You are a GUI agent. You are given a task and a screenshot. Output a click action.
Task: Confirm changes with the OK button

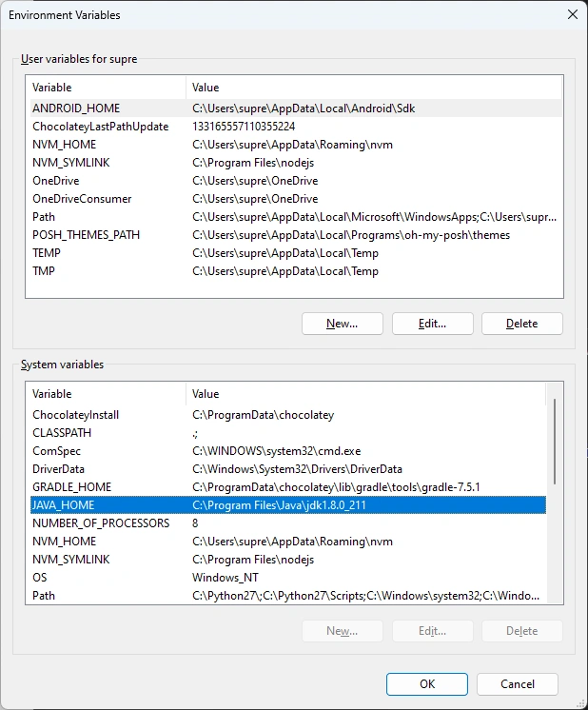(x=427, y=683)
